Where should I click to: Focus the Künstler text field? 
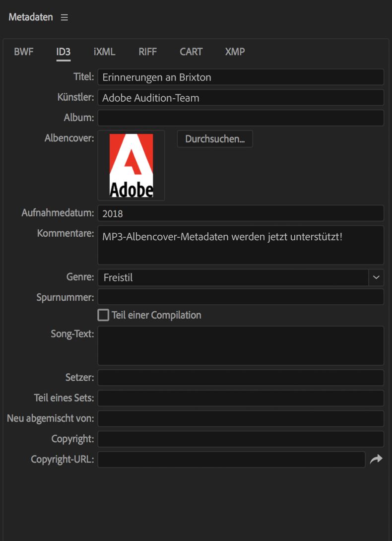click(x=241, y=98)
